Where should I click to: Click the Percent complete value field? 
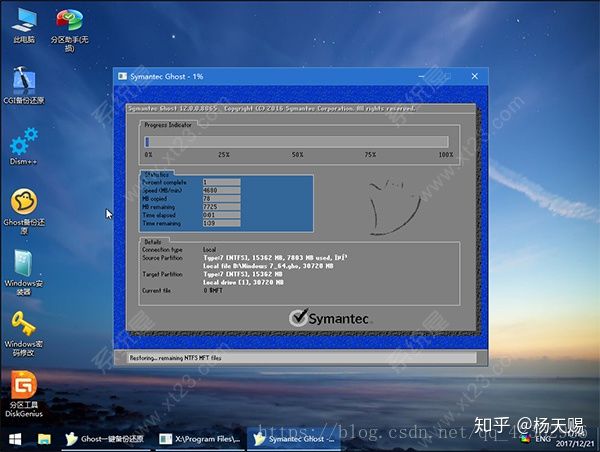coord(221,182)
